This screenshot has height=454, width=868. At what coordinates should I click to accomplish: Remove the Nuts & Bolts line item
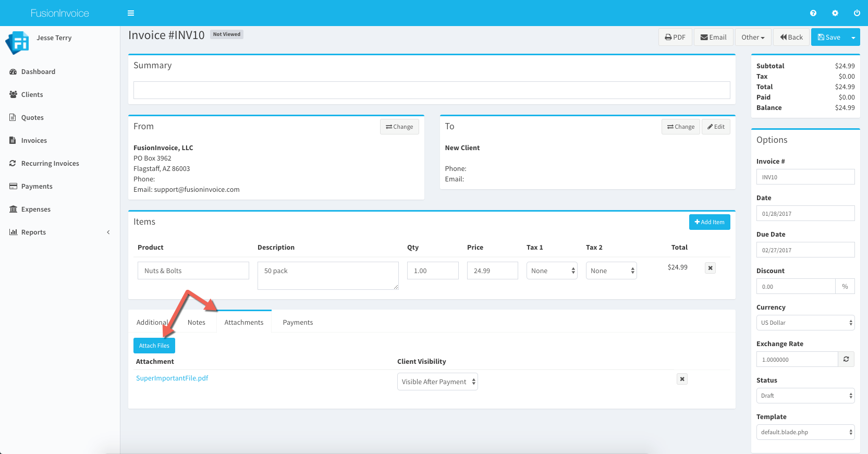pos(710,268)
